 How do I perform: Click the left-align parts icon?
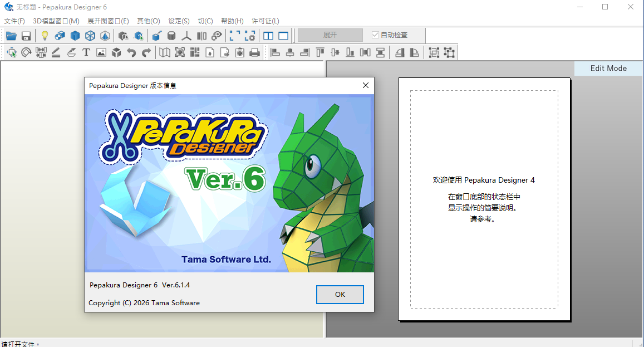tap(274, 52)
